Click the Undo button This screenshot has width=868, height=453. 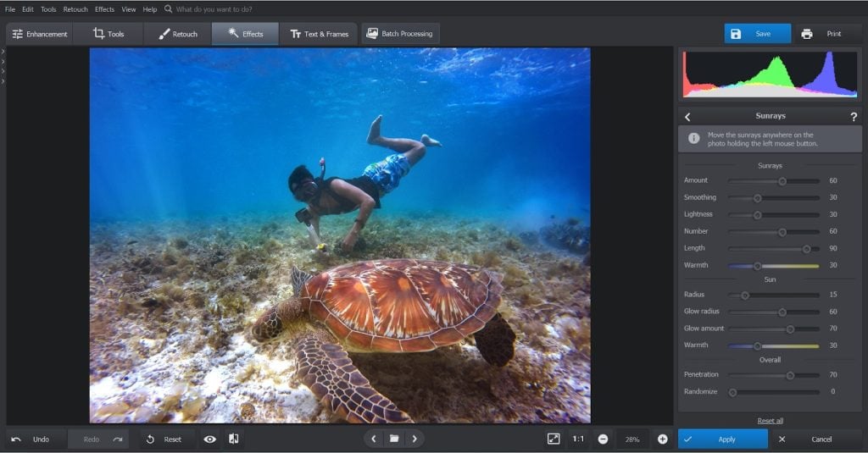point(36,439)
